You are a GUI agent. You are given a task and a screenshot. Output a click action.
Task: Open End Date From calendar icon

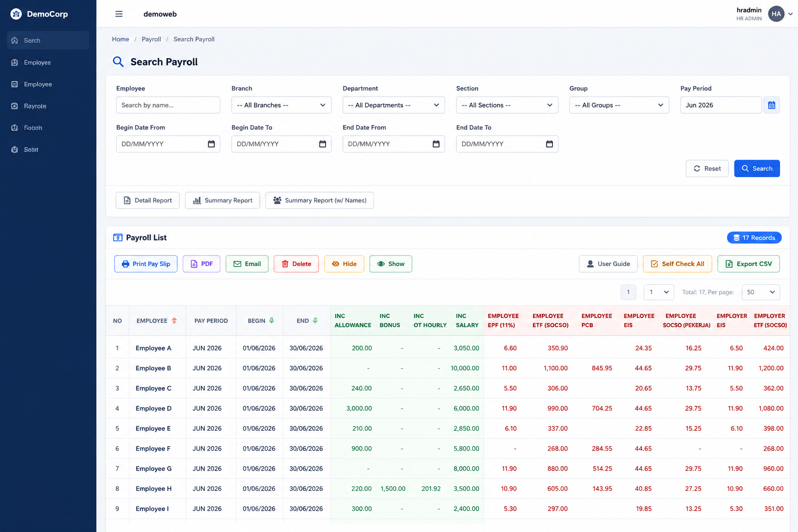coord(436,144)
